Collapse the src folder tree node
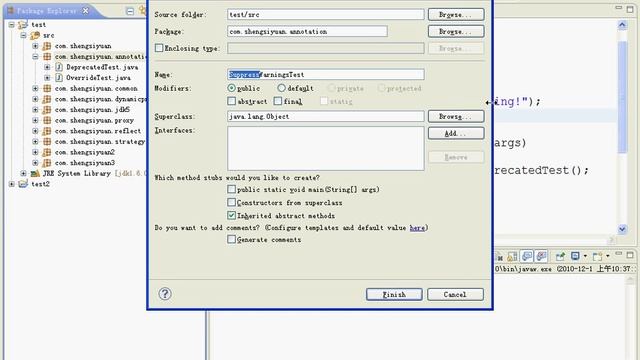This screenshot has width=640, height=360. point(23,36)
